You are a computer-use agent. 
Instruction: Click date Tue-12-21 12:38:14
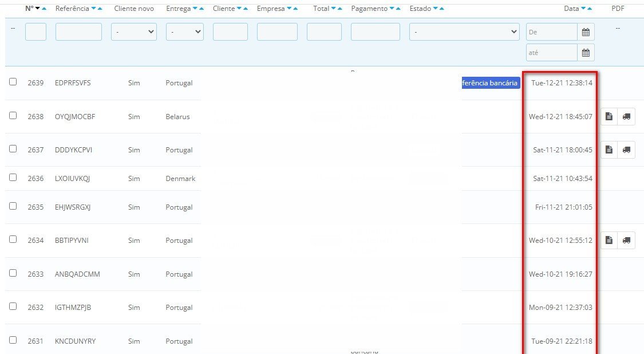click(x=562, y=83)
